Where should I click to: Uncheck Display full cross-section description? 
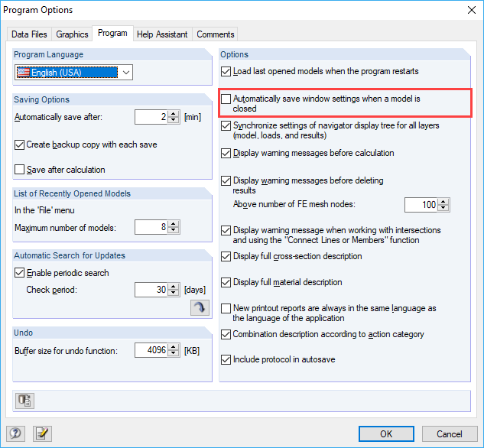226,256
